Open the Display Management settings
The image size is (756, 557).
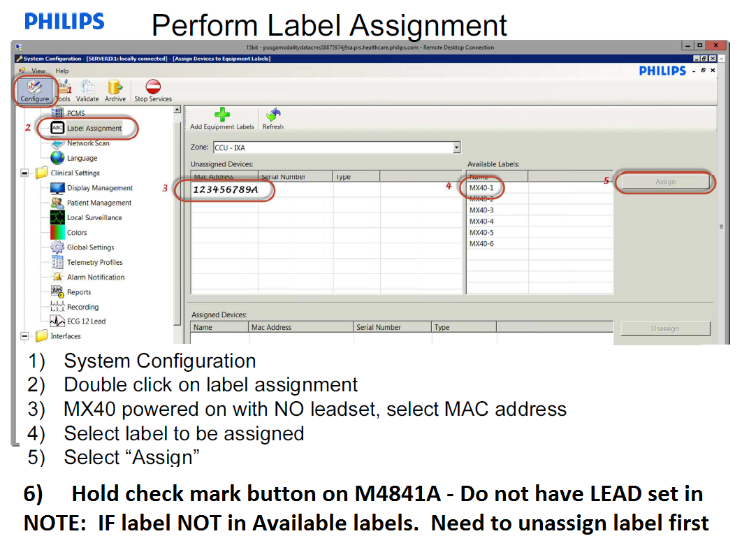(99, 188)
